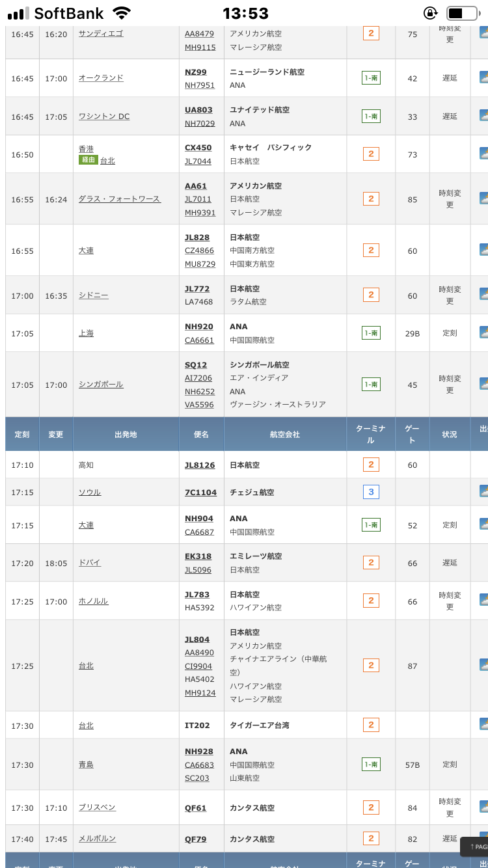Open the 台北 link in the JL804 row
The image size is (488, 868).
(86, 666)
